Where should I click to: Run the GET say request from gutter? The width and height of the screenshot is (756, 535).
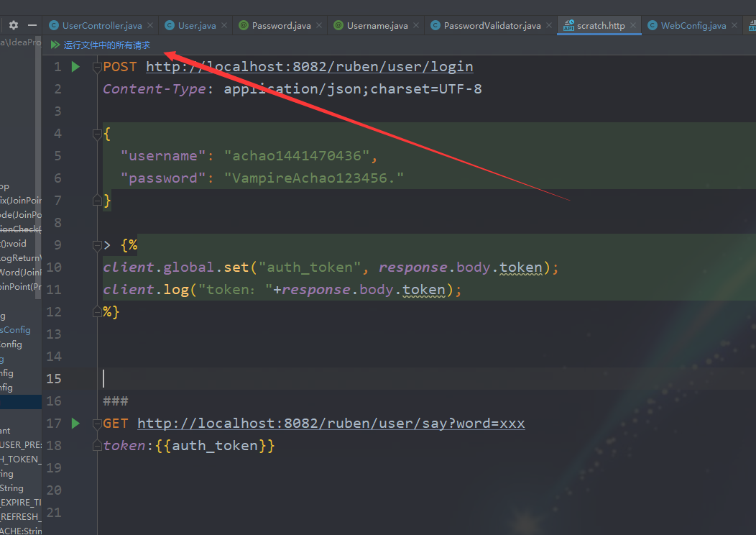tap(75, 424)
